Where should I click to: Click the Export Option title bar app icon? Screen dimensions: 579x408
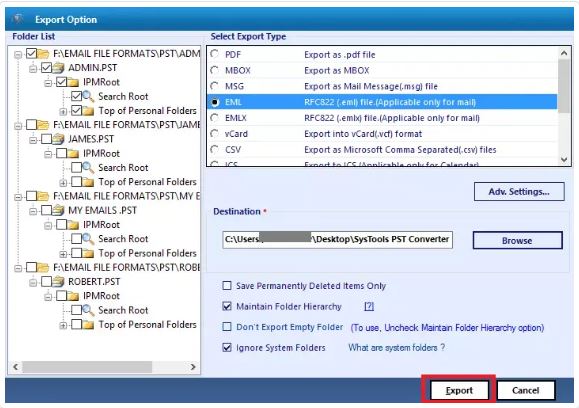coord(17,18)
